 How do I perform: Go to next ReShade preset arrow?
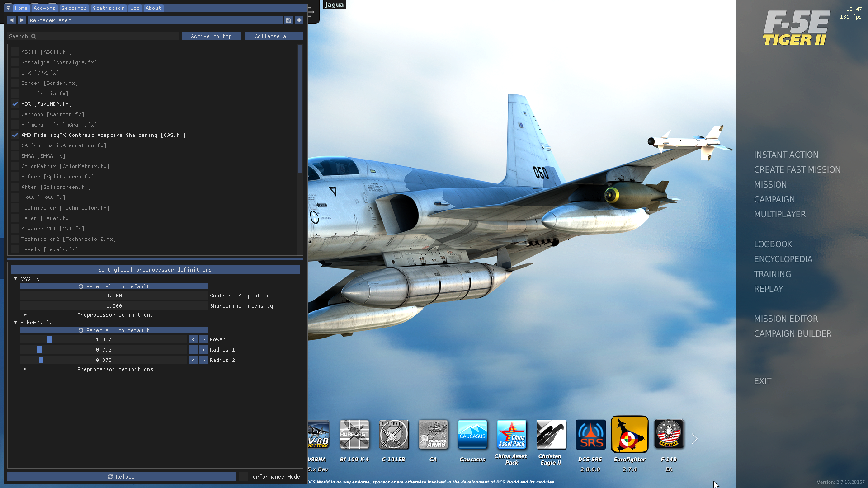pyautogui.click(x=22, y=20)
